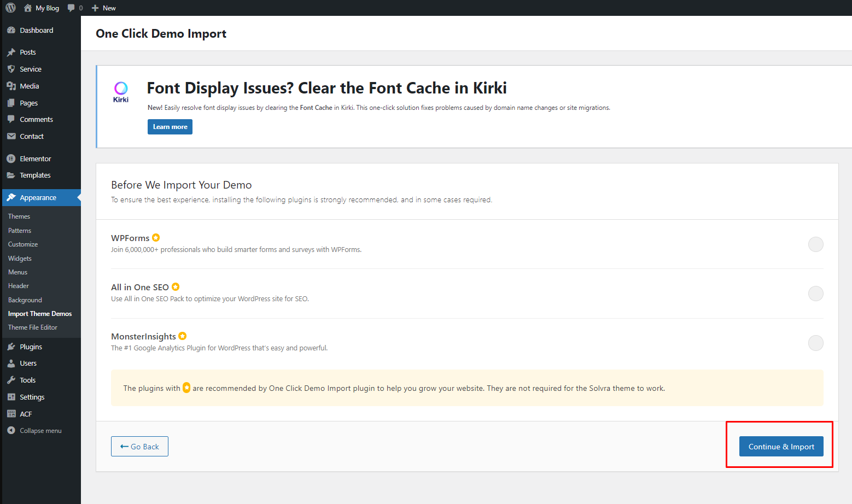Go to the Customize submenu item
This screenshot has height=504, width=852.
click(x=23, y=244)
